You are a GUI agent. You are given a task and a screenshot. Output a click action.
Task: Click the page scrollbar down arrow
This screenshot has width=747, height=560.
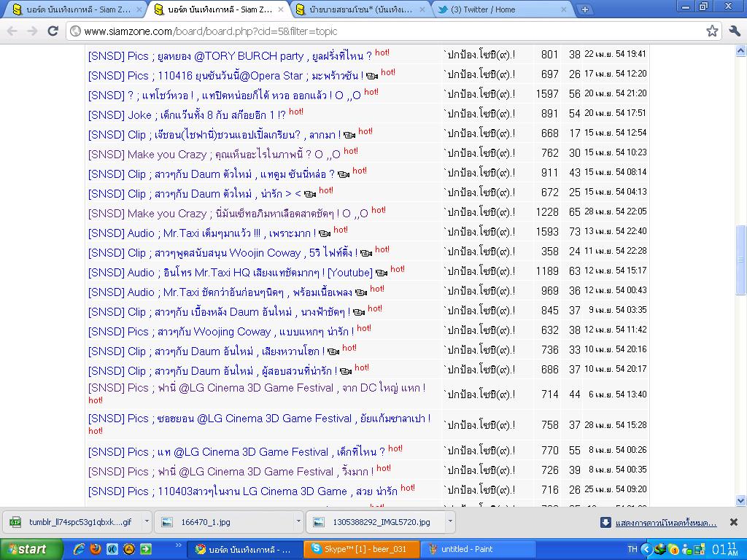[741, 500]
